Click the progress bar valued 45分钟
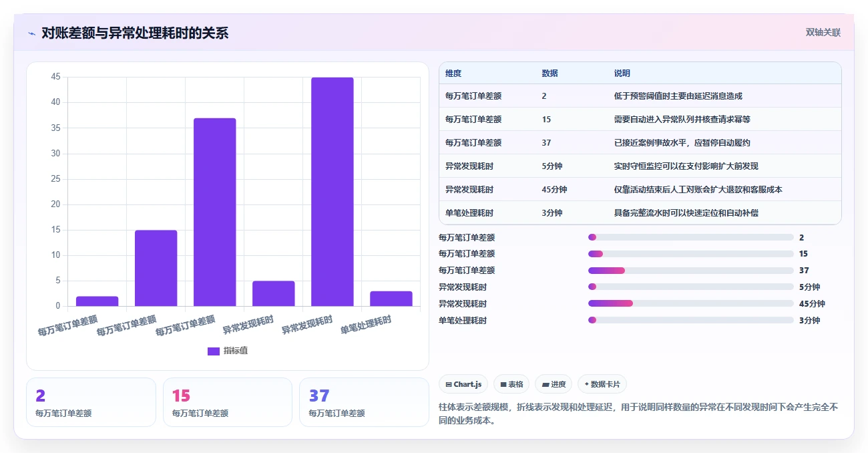This screenshot has height=453, width=868. 690,303
